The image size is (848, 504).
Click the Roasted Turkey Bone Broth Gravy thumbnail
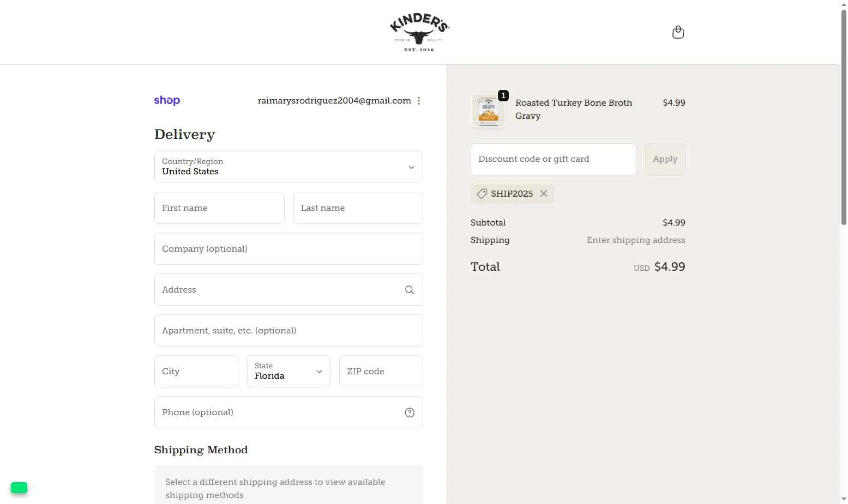click(489, 110)
